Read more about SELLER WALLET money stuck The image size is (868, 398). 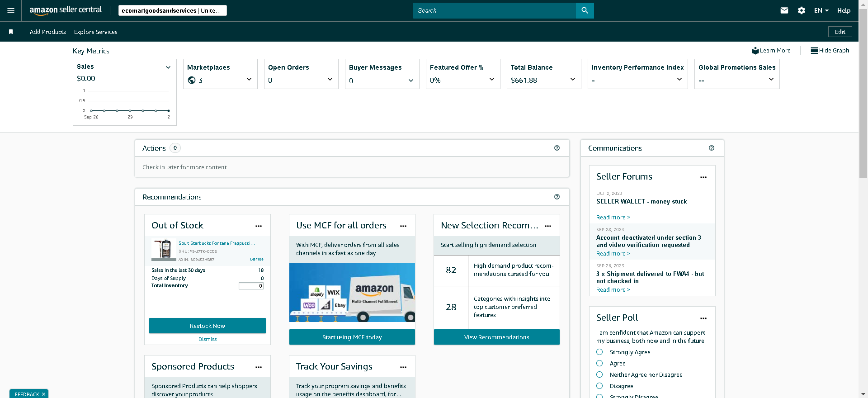click(x=613, y=218)
